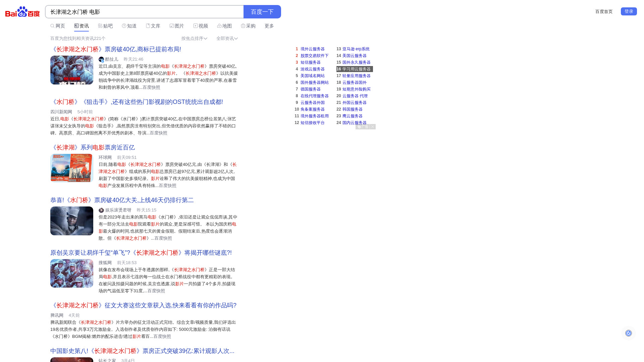Open 《长津湖》系列电影票房近百亿 article
Viewport: 644px width, 362px height.
(93, 147)
